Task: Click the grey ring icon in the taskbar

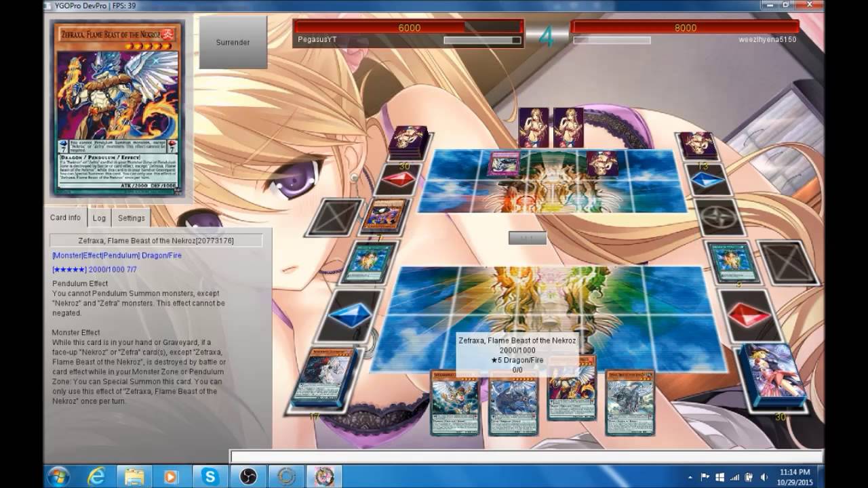Action: (286, 476)
